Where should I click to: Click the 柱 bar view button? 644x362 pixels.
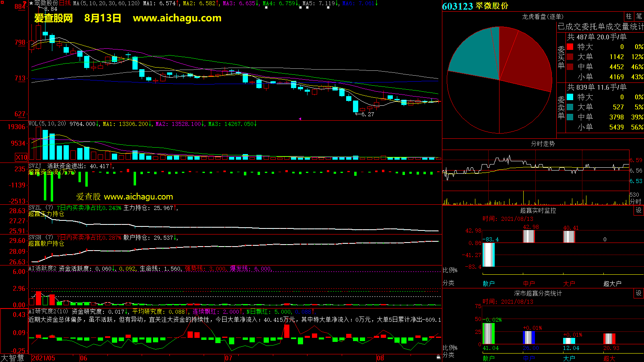(x=629, y=16)
